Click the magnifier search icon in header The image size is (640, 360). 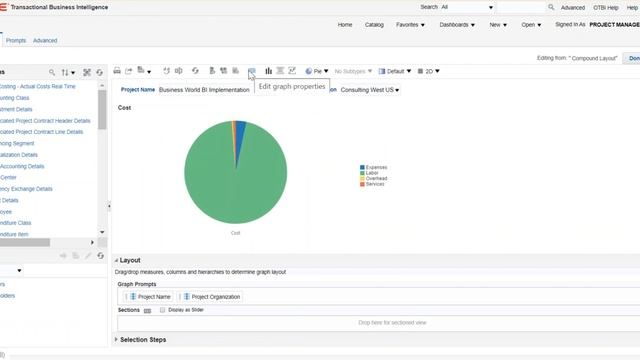[551, 7]
